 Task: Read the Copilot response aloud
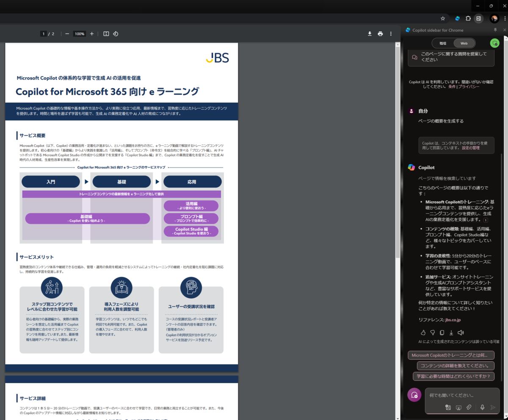[x=461, y=332]
